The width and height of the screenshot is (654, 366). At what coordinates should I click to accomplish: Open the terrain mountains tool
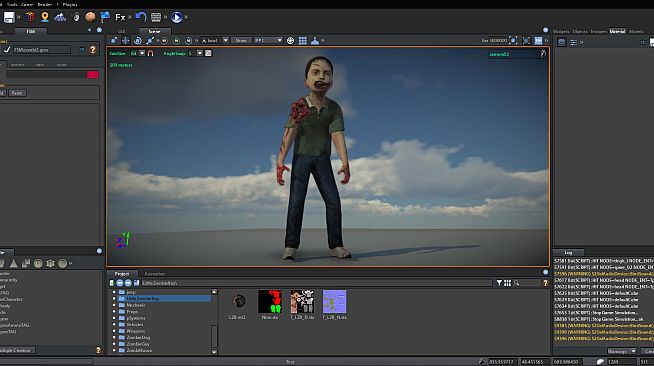tap(60, 17)
